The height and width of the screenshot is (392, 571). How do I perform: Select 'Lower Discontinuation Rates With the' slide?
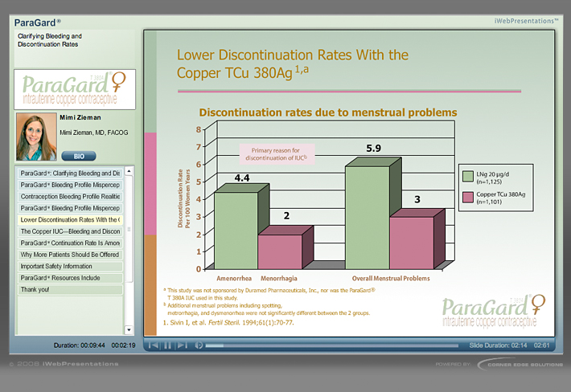(70, 219)
